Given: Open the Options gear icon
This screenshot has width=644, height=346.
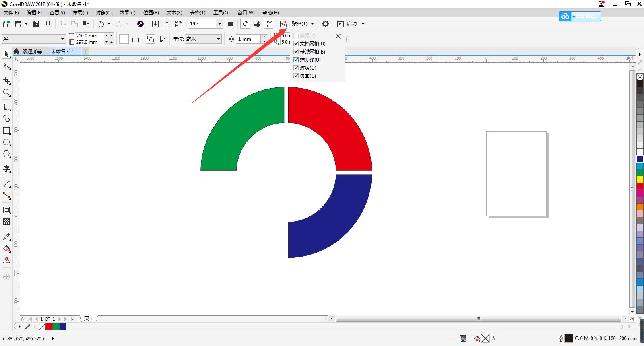Looking at the screenshot, I should pos(326,24).
